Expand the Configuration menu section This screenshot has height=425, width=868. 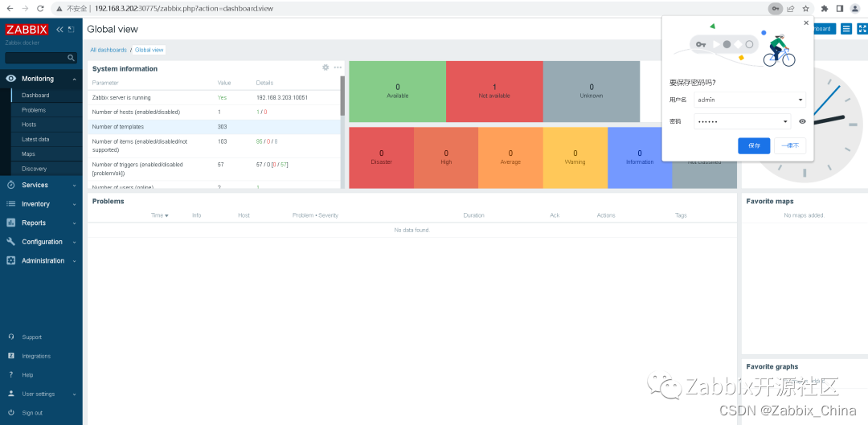click(74, 242)
